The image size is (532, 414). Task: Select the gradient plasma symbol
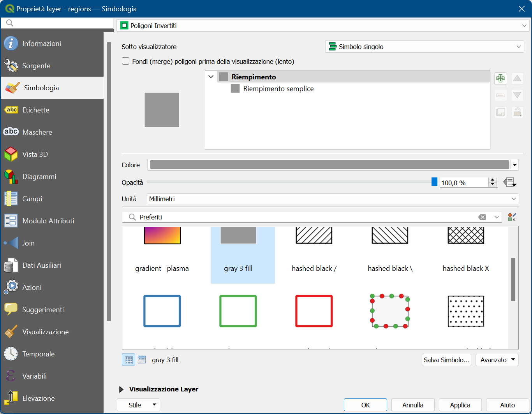pos(162,255)
